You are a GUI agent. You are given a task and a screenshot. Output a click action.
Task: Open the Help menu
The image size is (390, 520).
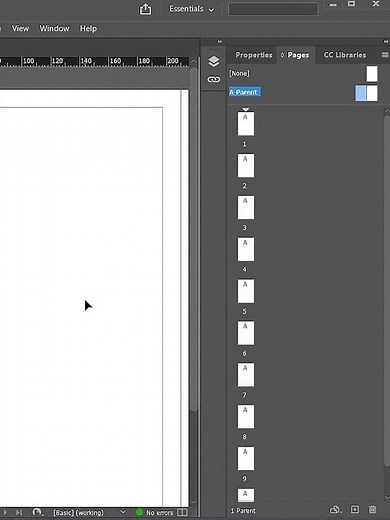coord(88,29)
